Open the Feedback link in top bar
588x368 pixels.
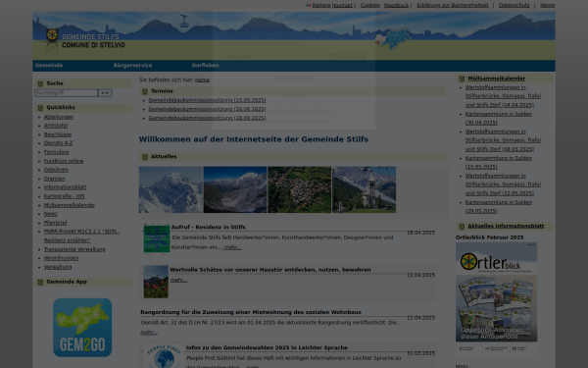[x=397, y=5]
